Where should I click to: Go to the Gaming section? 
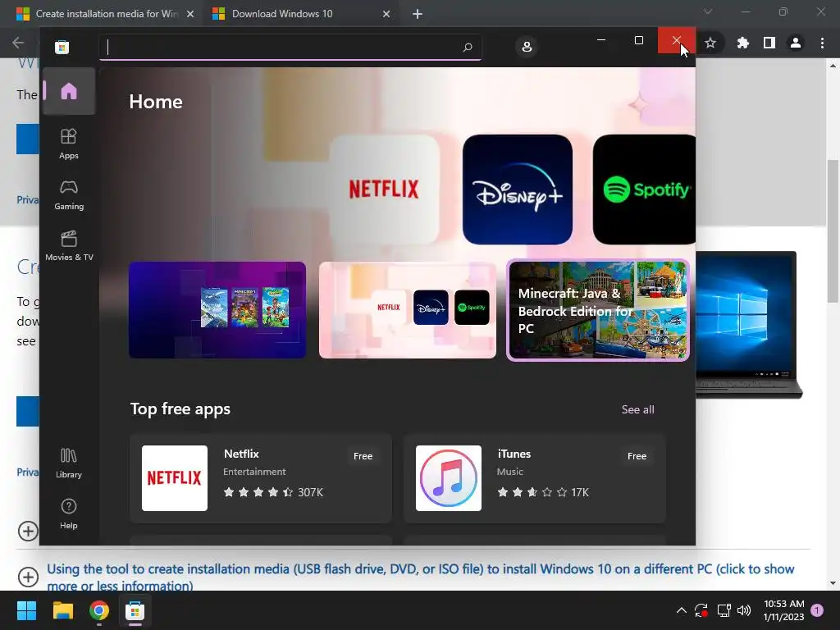pos(69,195)
